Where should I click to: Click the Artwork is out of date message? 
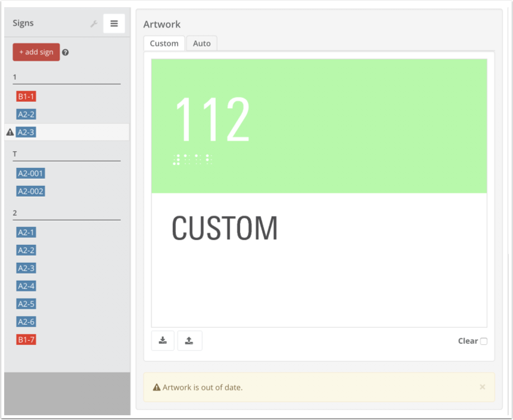(x=203, y=387)
